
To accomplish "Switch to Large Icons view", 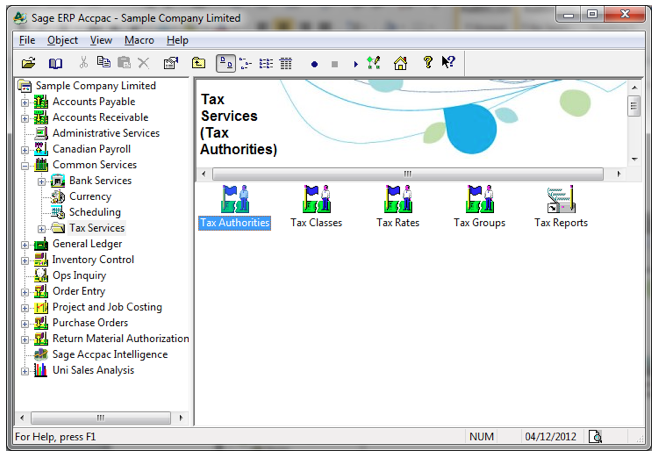I will (226, 63).
